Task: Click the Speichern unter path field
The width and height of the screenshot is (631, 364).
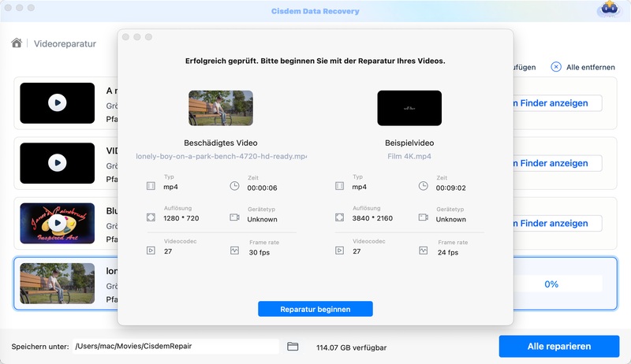Action: click(176, 347)
